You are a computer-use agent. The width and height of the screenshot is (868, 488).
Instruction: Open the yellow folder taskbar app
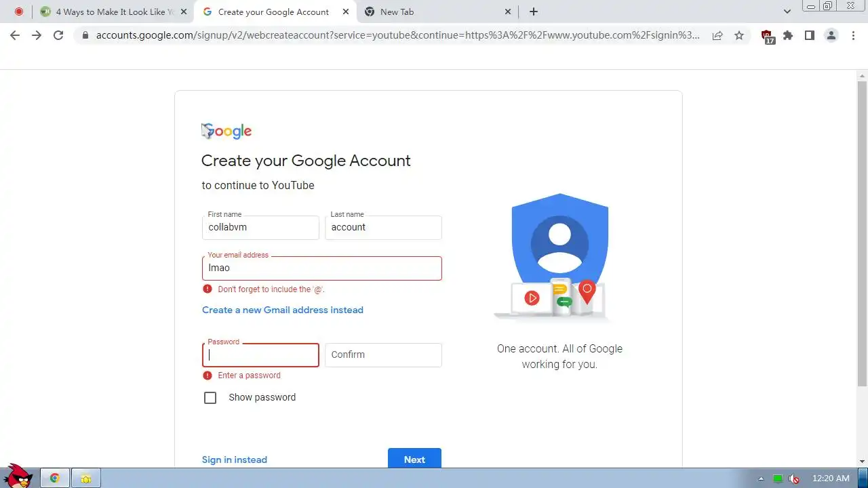86,479
